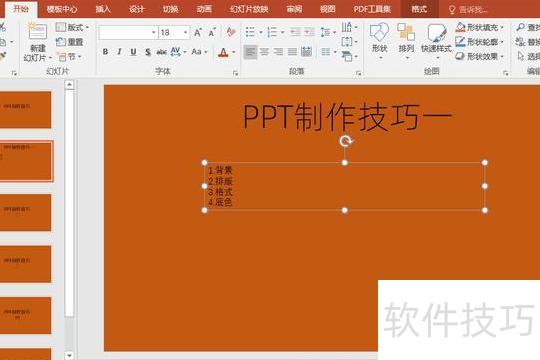The image size is (540, 360).
Task: Click the slide panel scroll up arrow
Action: pyautogui.click(x=69, y=84)
